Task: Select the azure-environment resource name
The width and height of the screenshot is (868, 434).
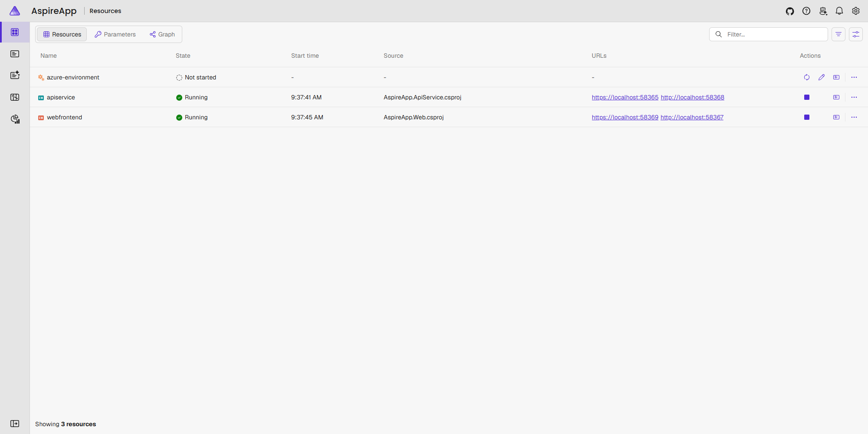Action: click(x=73, y=77)
